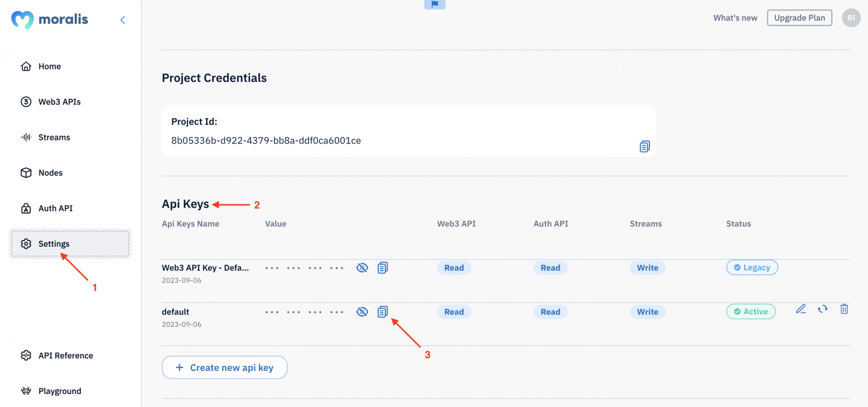
Task: Open the What's new link
Action: click(735, 18)
